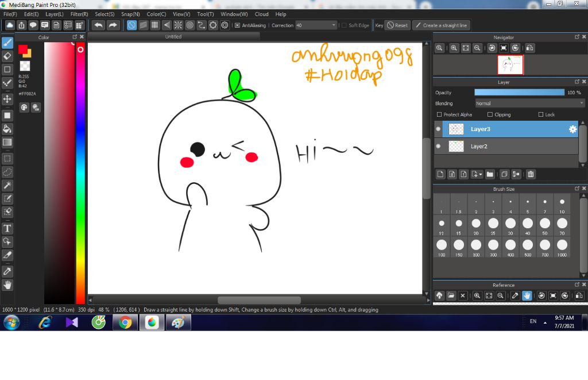Select the Eyedropper tool

click(7, 271)
